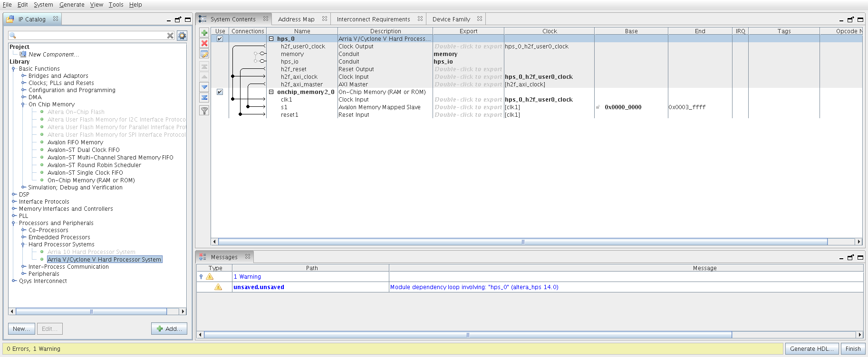Click the IP Catalog search field

[88, 36]
